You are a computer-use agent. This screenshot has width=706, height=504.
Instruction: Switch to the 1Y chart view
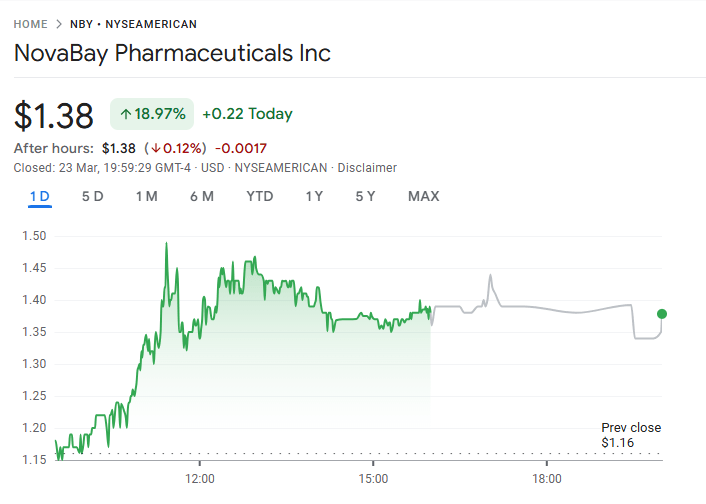pyautogui.click(x=314, y=196)
